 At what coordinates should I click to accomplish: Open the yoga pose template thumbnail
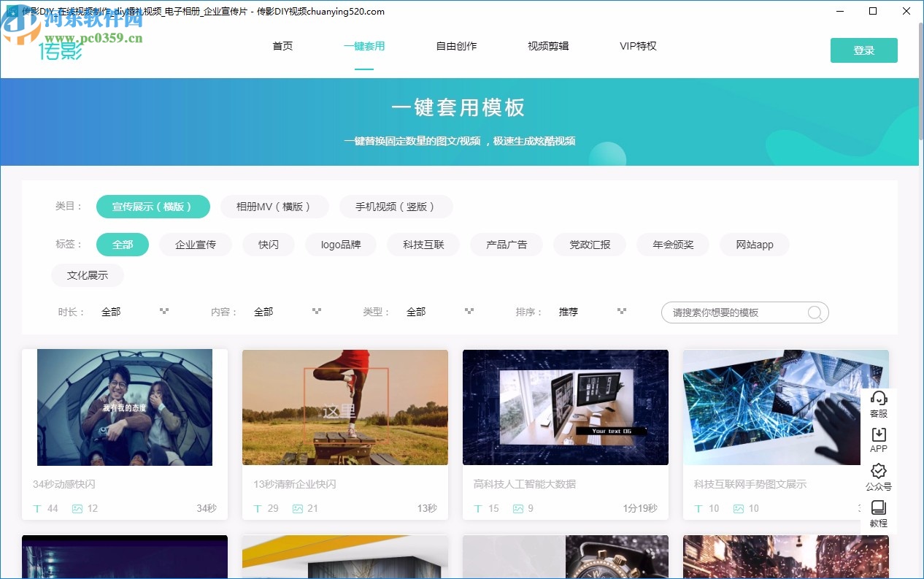pos(345,407)
